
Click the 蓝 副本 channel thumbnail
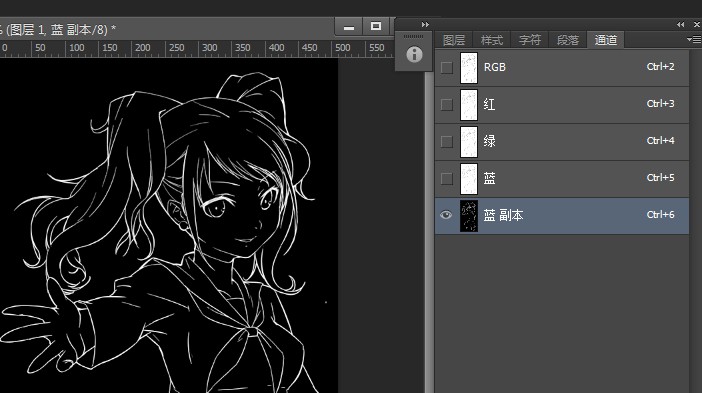469,216
